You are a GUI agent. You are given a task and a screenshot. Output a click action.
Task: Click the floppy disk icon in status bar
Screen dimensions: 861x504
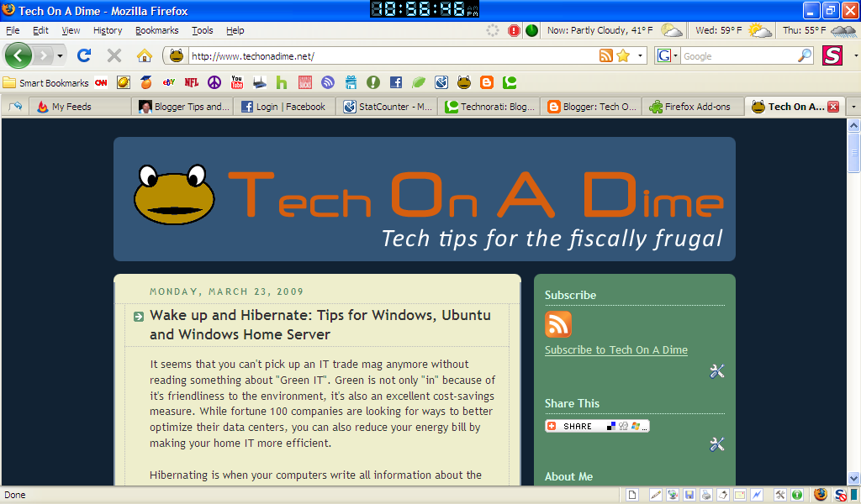tap(689, 495)
